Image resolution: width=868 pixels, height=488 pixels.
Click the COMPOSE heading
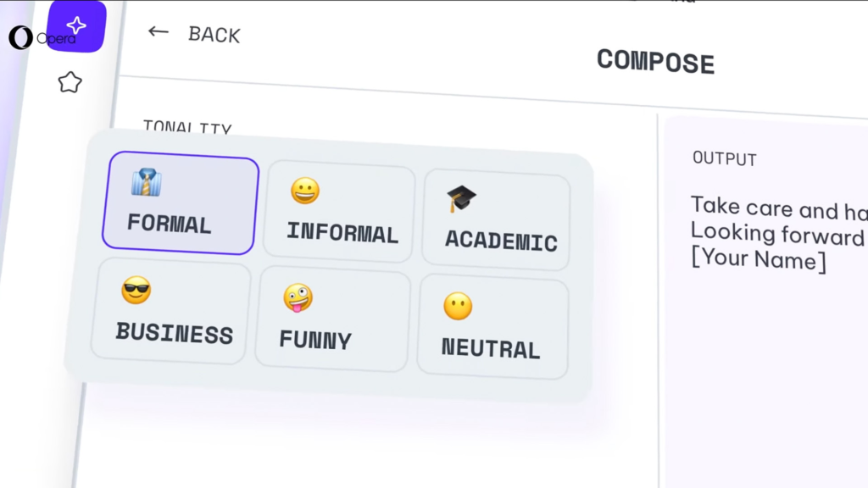point(655,61)
